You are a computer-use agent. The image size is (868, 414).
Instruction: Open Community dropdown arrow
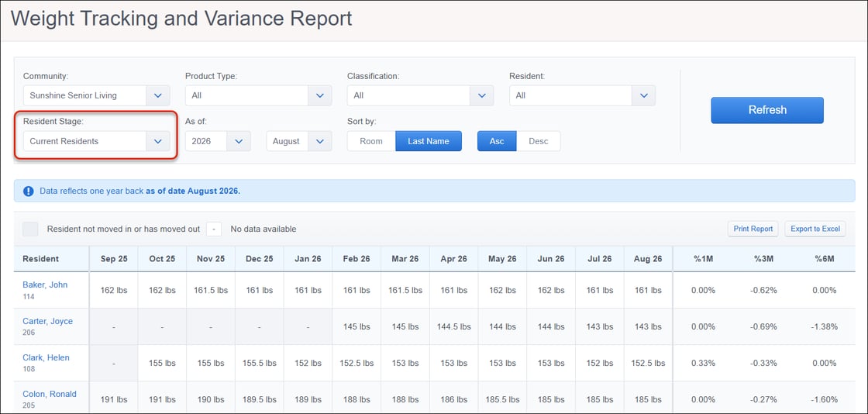click(158, 95)
